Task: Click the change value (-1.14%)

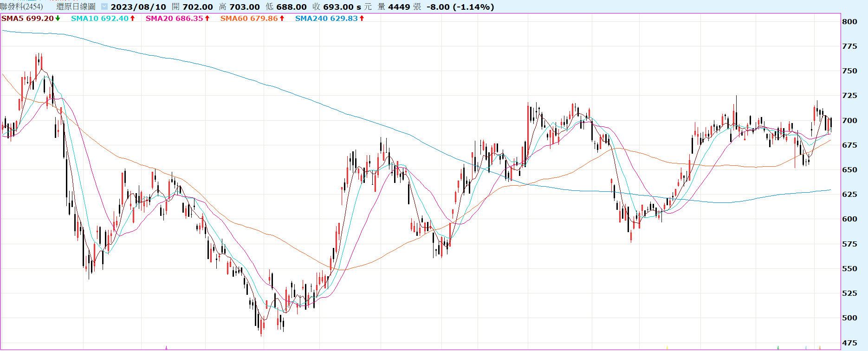Action: (x=473, y=7)
